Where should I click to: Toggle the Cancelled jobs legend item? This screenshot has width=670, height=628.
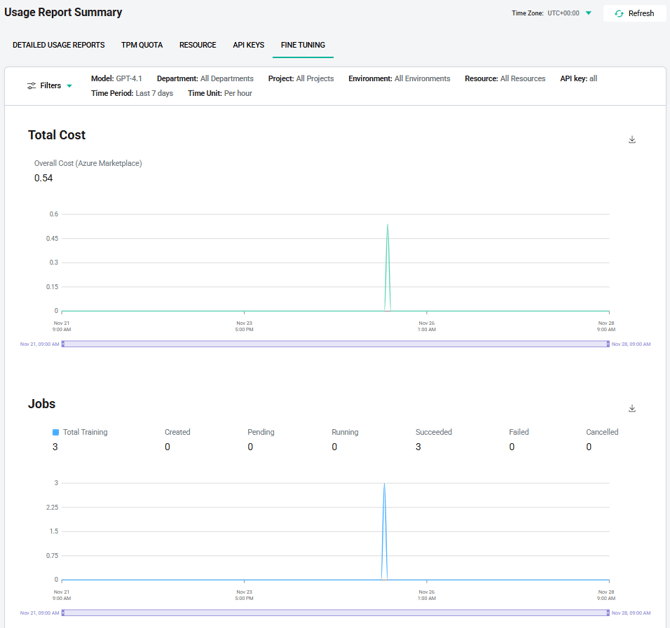pos(602,432)
